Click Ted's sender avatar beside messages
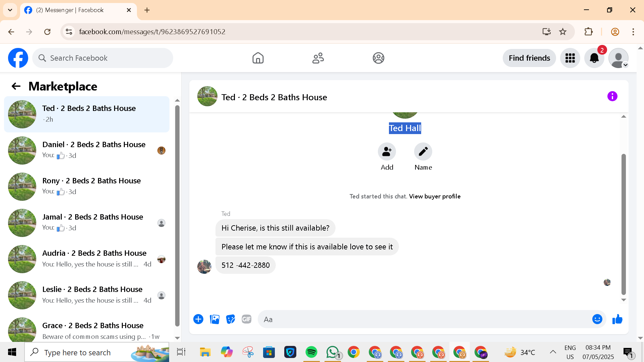 coord(204,266)
